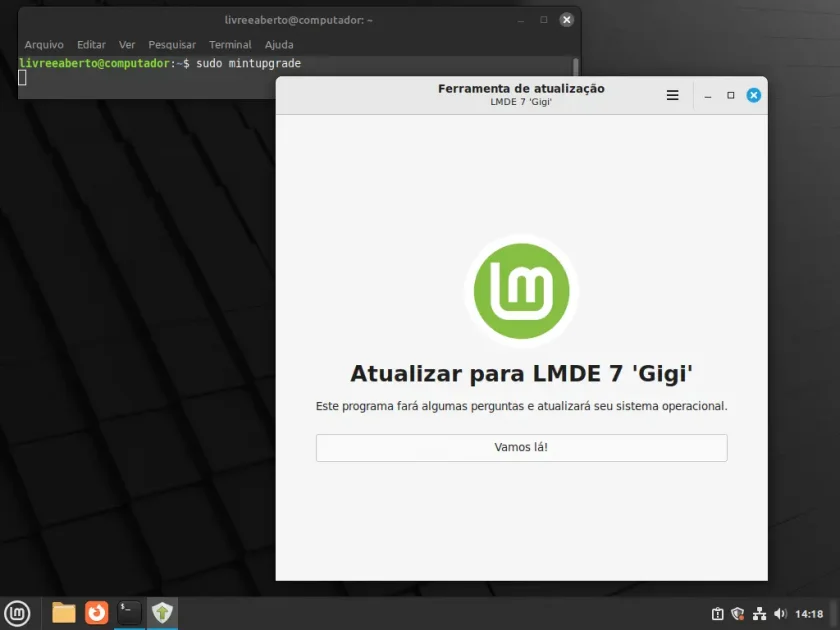Open the volume control tray icon
Screen dimensions: 840x630
[x=781, y=614]
